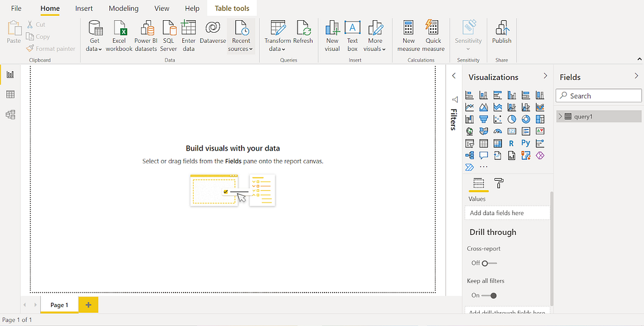Select the Map globe visual
The width and height of the screenshot is (644, 326).
(x=469, y=132)
